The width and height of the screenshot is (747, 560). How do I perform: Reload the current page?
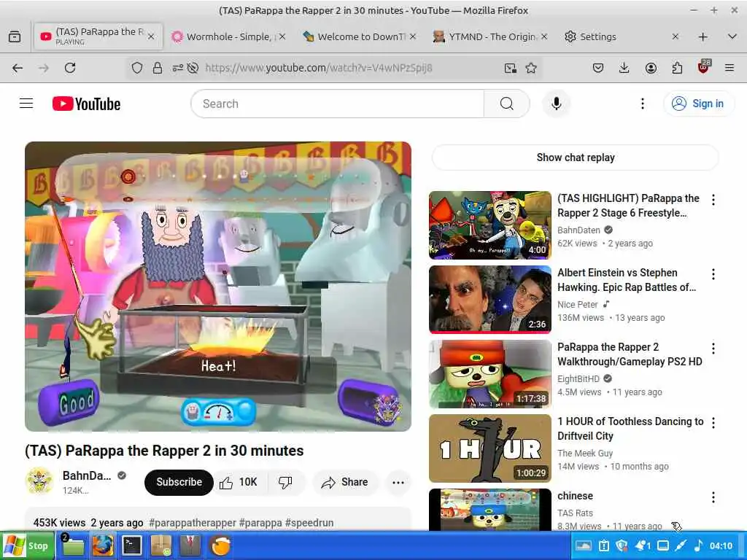click(x=70, y=68)
